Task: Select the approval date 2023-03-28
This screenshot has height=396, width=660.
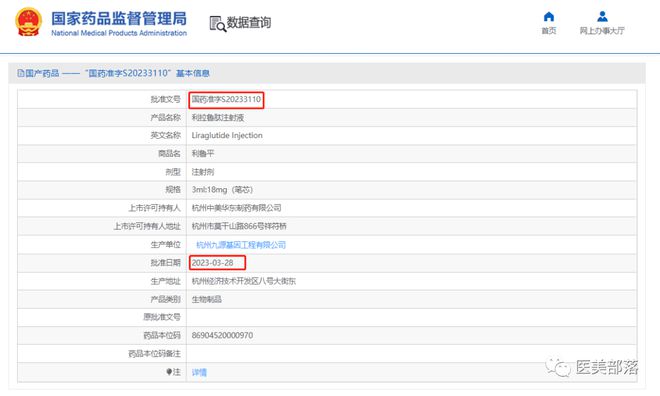Action: (x=212, y=263)
